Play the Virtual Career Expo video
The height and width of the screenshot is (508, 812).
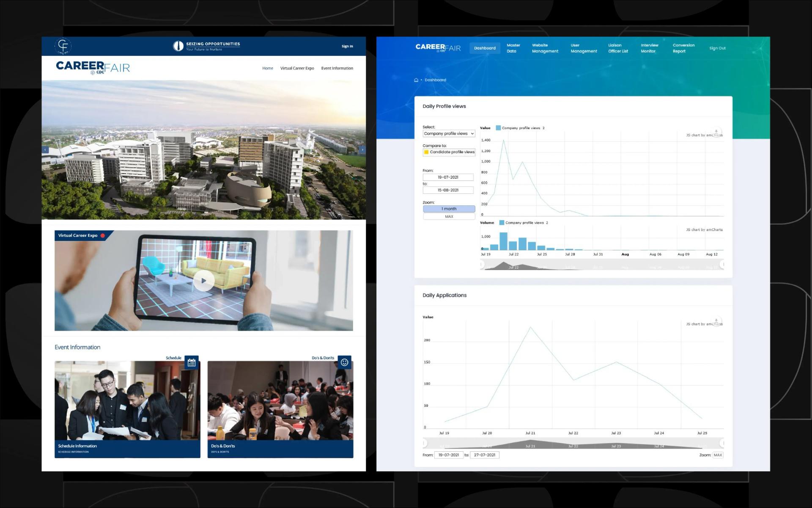pyautogui.click(x=204, y=281)
